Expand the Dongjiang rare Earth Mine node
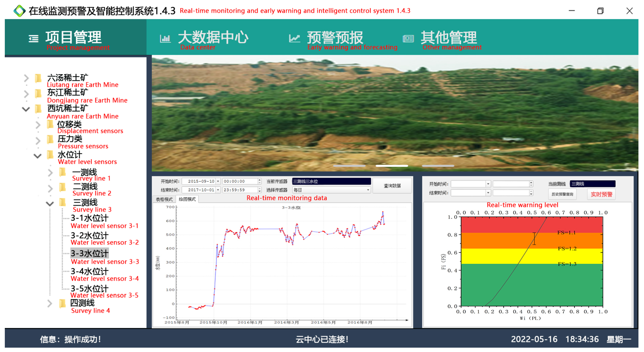The width and height of the screenshot is (644, 352). (26, 94)
